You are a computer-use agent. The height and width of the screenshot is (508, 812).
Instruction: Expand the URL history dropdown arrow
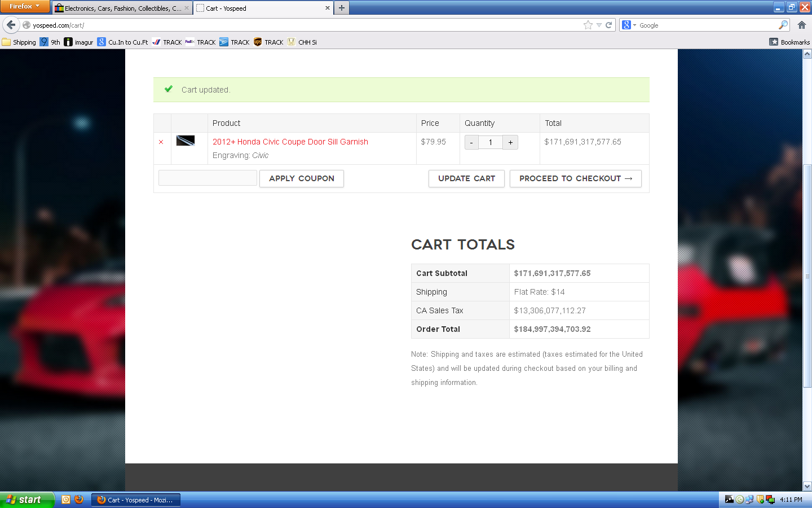coord(599,25)
